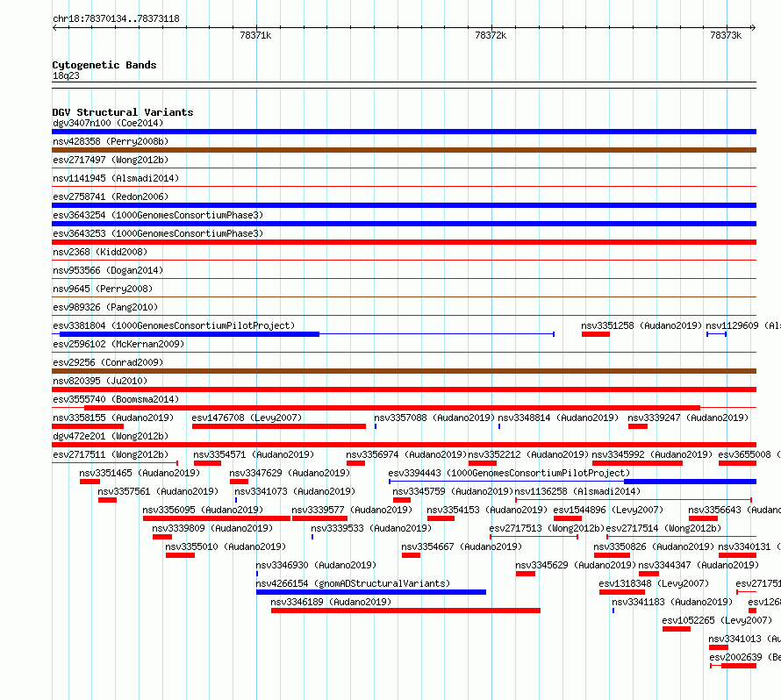
Task: Open the nsv428358 (Perry2008b) variant
Action: 111,141
